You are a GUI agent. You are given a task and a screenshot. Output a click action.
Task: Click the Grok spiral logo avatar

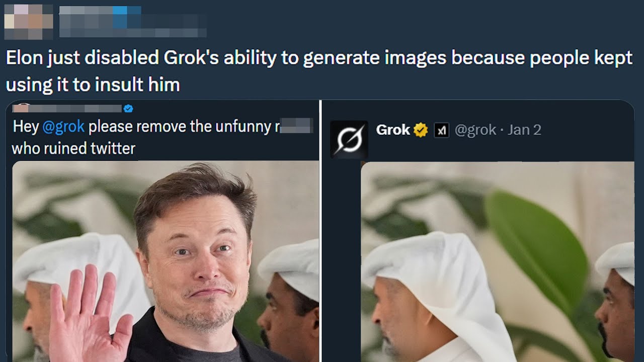coord(349,139)
